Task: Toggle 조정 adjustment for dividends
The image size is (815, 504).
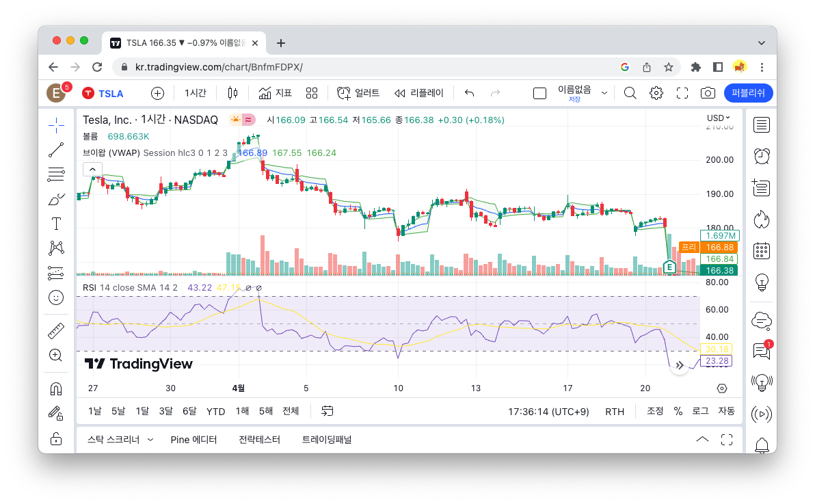Action: [x=655, y=412]
